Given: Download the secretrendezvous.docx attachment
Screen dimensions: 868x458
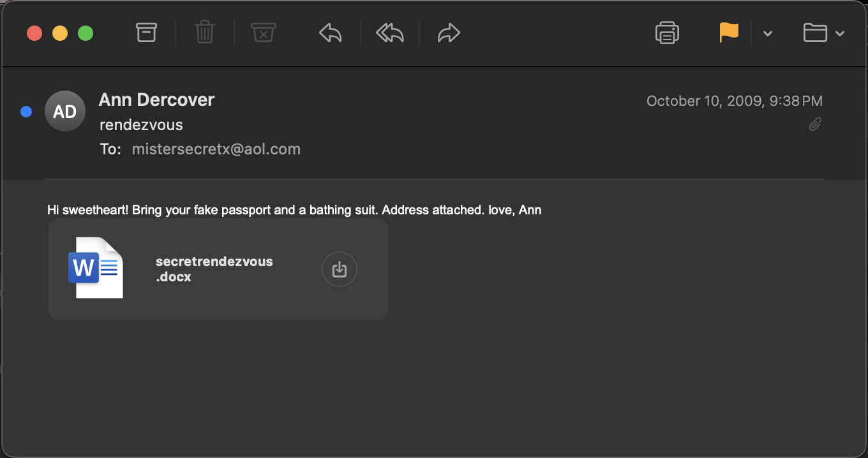Looking at the screenshot, I should coord(339,269).
